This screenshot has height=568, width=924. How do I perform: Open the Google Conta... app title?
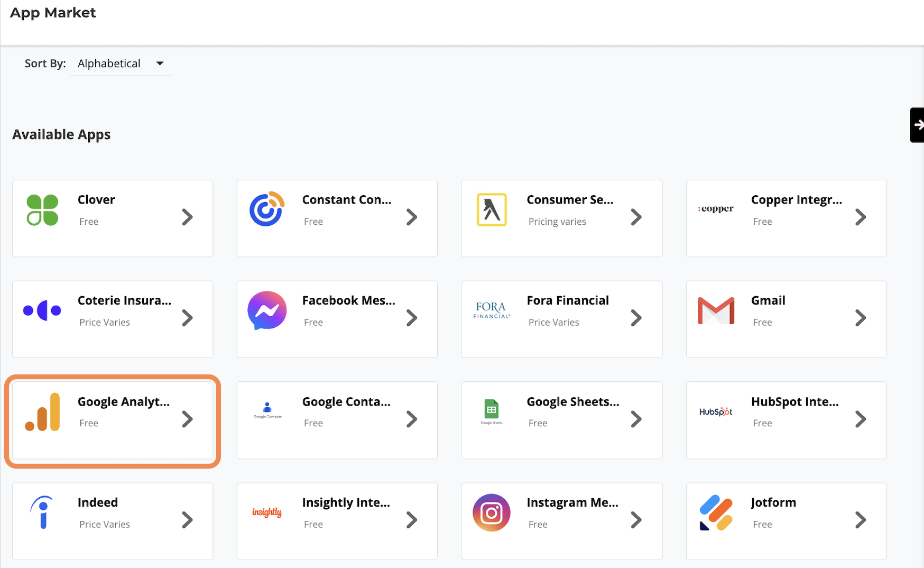point(346,402)
